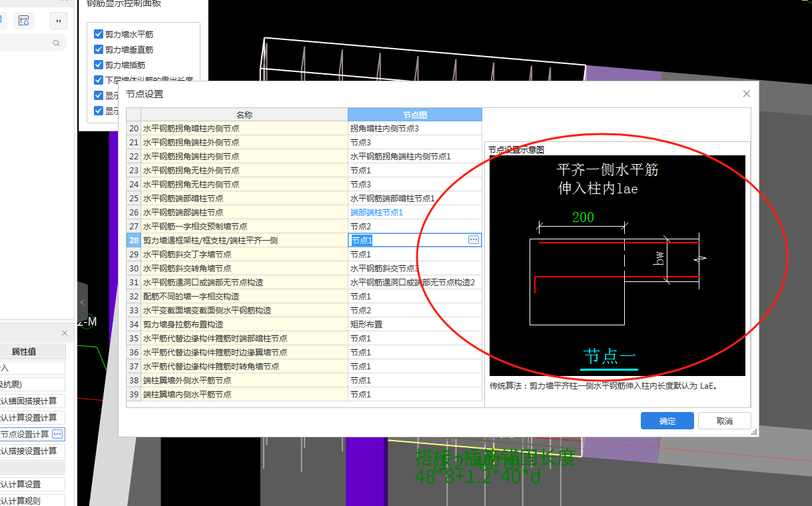The image size is (812, 506).
Task: Select row 26 水平钢筋端部端柱节点
Action: (244, 212)
